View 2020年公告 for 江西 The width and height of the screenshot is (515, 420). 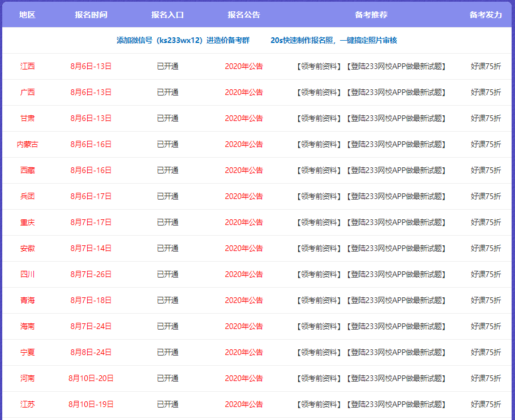pyautogui.click(x=244, y=66)
